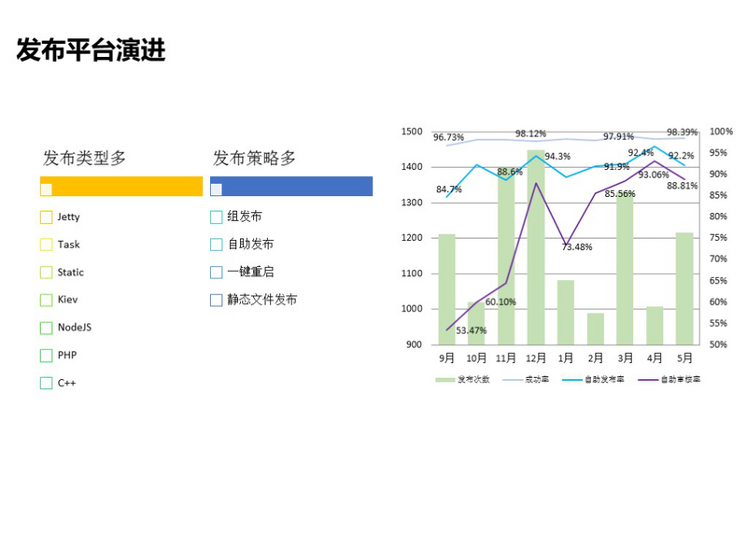
Task: Click the 96.73% data label
Action: tap(448, 137)
